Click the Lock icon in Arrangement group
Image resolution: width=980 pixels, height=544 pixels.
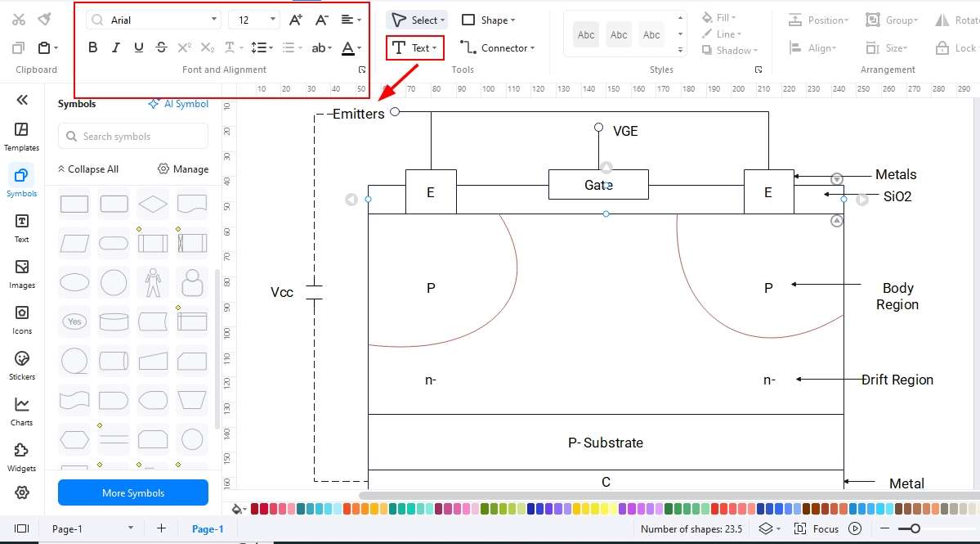click(x=953, y=47)
